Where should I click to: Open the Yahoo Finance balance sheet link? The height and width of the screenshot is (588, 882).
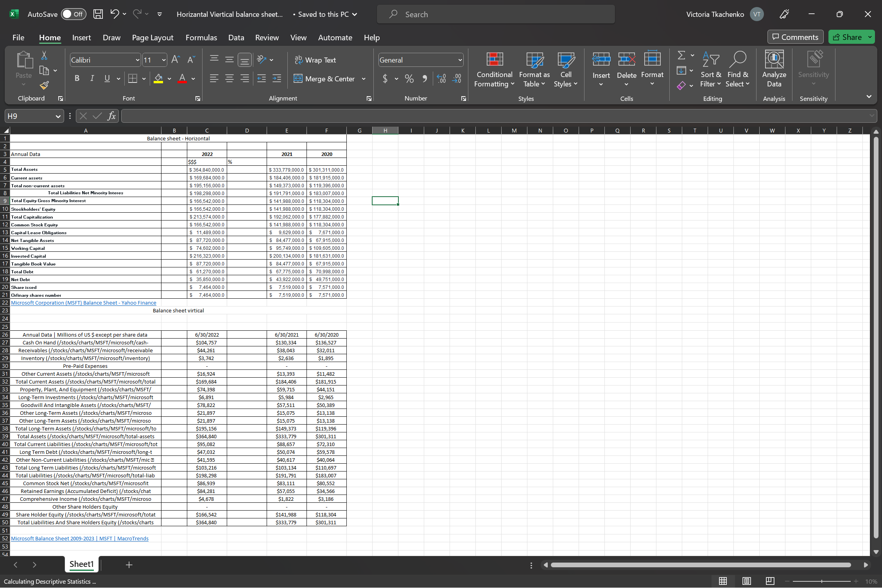click(x=83, y=303)
